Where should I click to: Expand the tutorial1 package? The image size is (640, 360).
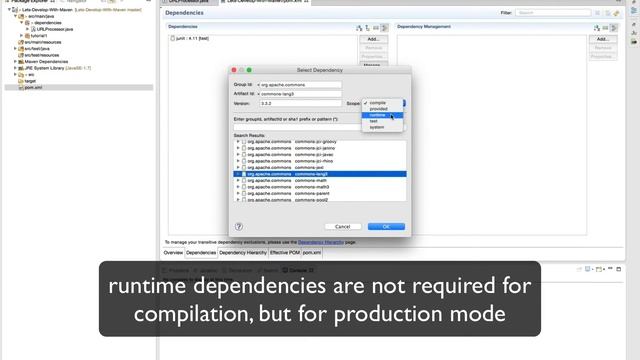22,36
